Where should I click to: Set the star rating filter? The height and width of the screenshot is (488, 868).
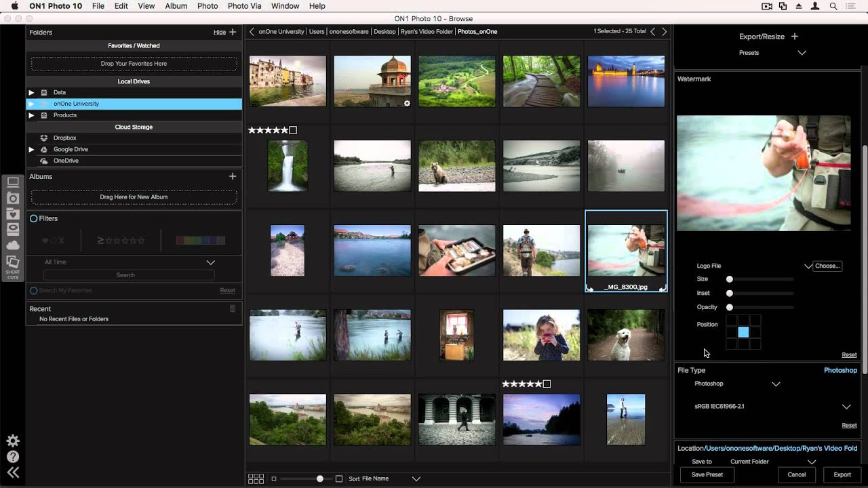tap(121, 240)
